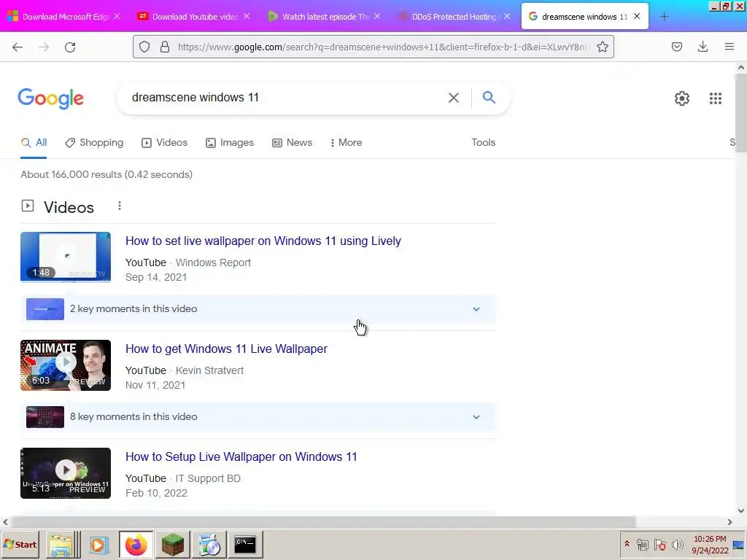This screenshot has height=560, width=747.
Task: Open Minecraft block taskbar icon
Action: point(172,545)
